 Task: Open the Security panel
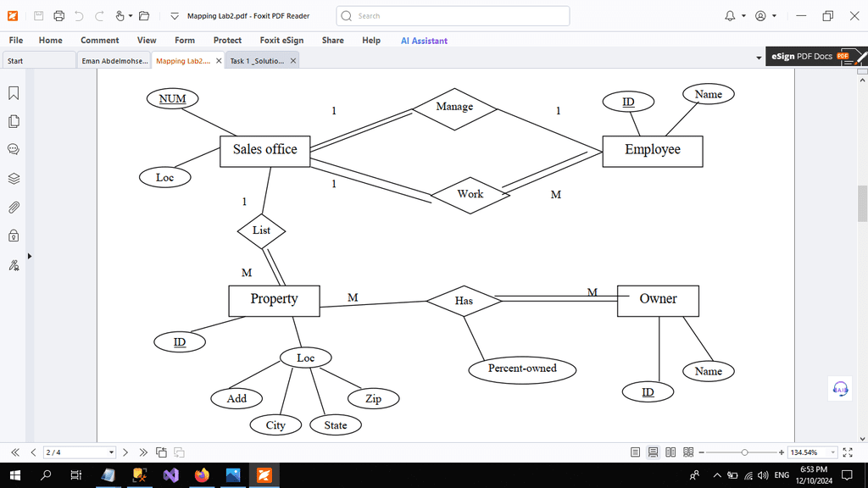click(14, 236)
